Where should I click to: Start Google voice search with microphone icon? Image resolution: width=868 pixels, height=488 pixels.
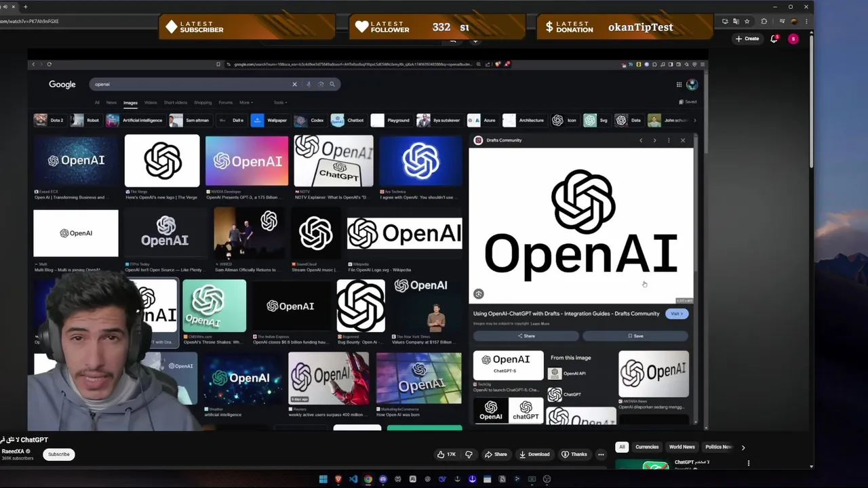pyautogui.click(x=309, y=84)
